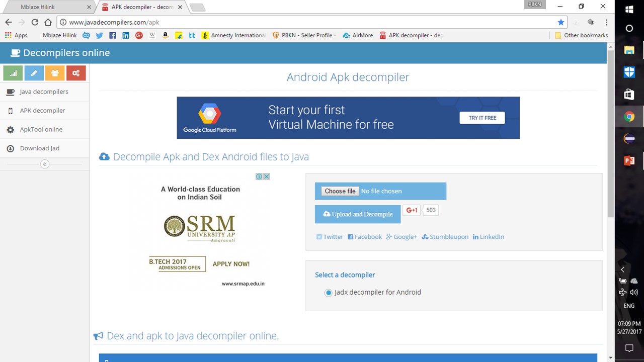
Task: Click the bookmark star in address bar
Action: (x=560, y=22)
